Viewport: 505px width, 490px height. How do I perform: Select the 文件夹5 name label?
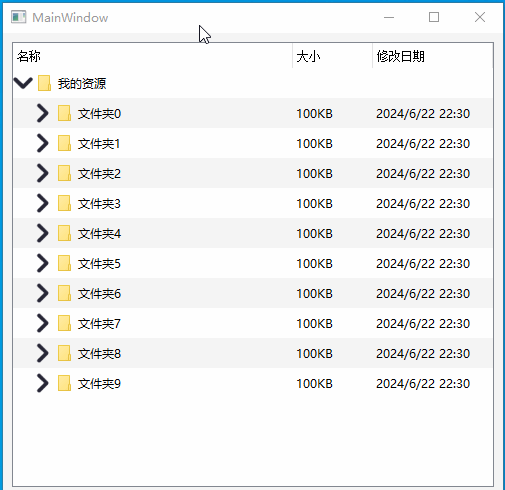(99, 264)
